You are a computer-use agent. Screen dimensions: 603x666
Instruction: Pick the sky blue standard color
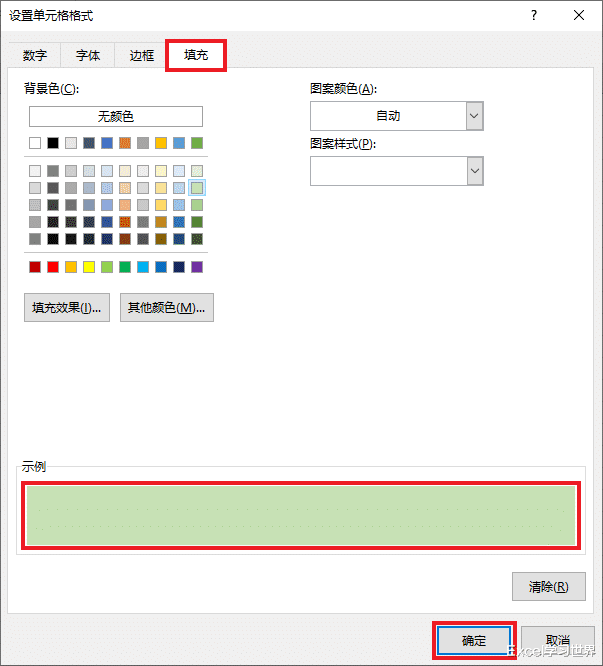point(143,267)
